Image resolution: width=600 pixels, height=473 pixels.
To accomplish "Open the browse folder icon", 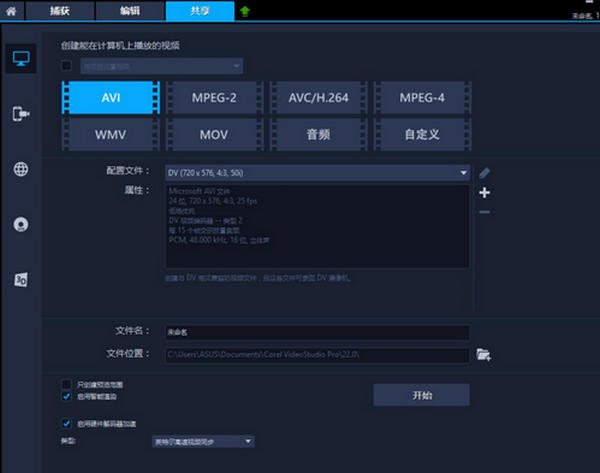I will point(484,355).
